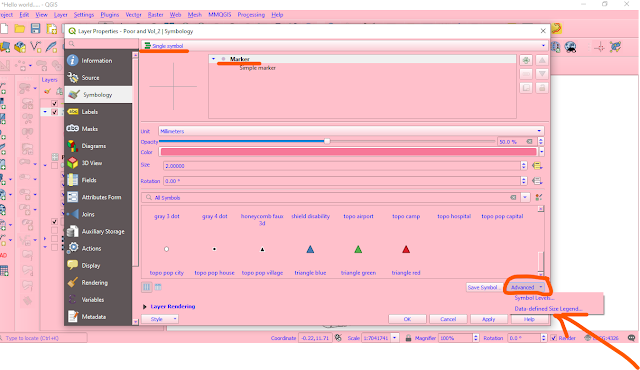The height and width of the screenshot is (370, 640).
Task: Click the lock scale padlock icon
Action: point(408,338)
